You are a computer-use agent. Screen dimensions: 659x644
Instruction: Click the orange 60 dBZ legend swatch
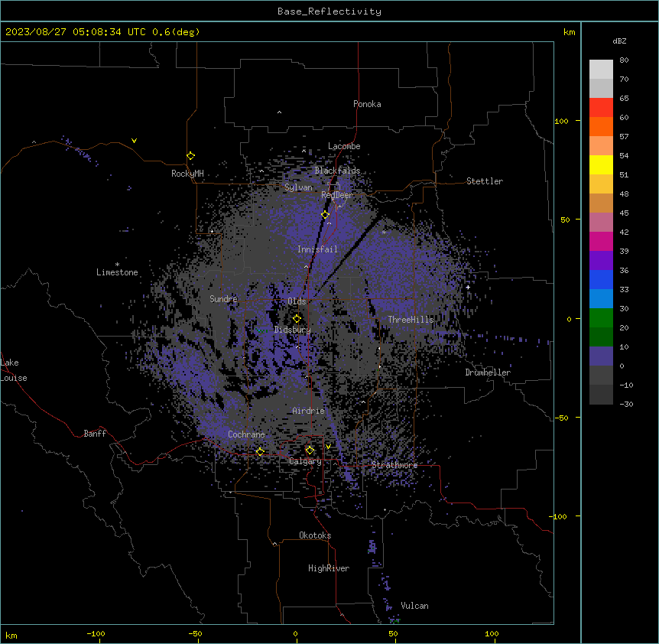(x=601, y=126)
